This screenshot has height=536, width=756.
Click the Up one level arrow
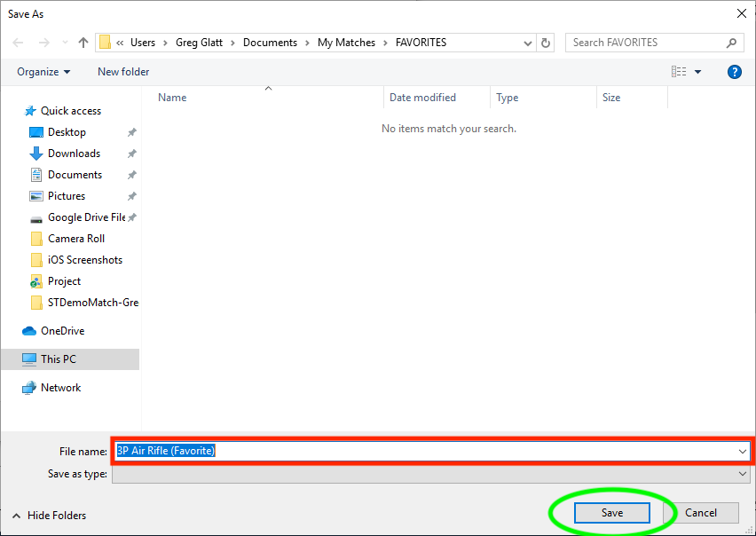(x=83, y=43)
